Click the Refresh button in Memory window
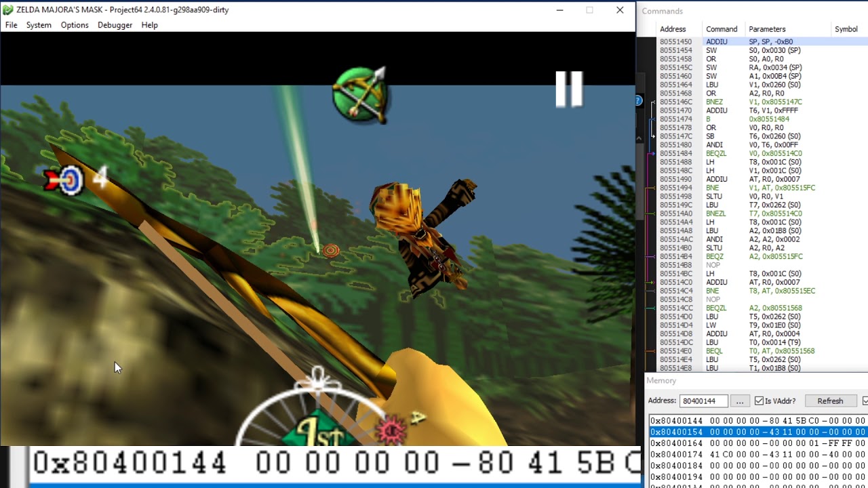The height and width of the screenshot is (488, 868). click(830, 401)
